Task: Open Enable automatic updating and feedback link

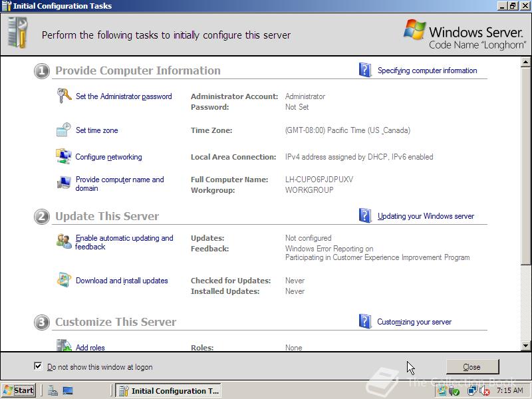Action: click(x=124, y=242)
